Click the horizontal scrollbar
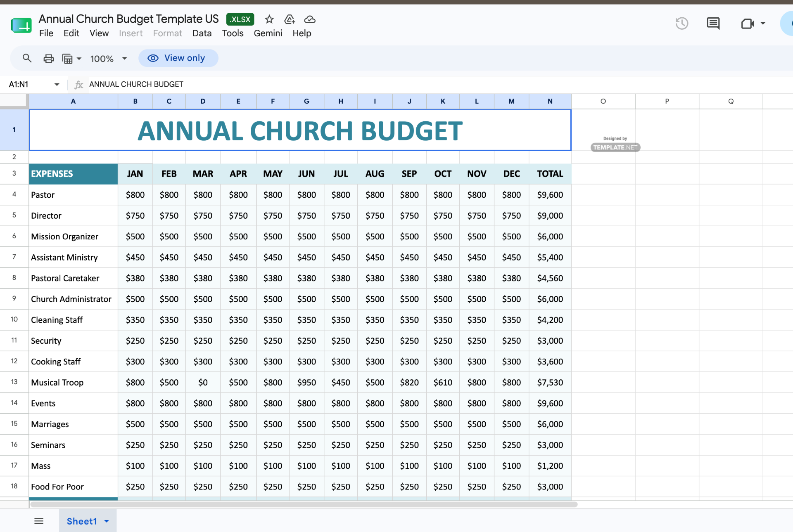 304,504
